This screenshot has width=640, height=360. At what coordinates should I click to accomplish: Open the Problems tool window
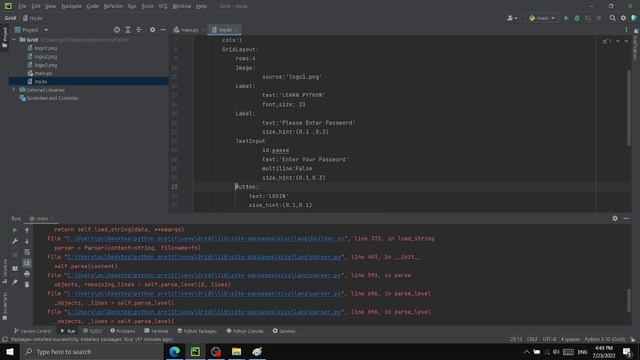coord(123,331)
